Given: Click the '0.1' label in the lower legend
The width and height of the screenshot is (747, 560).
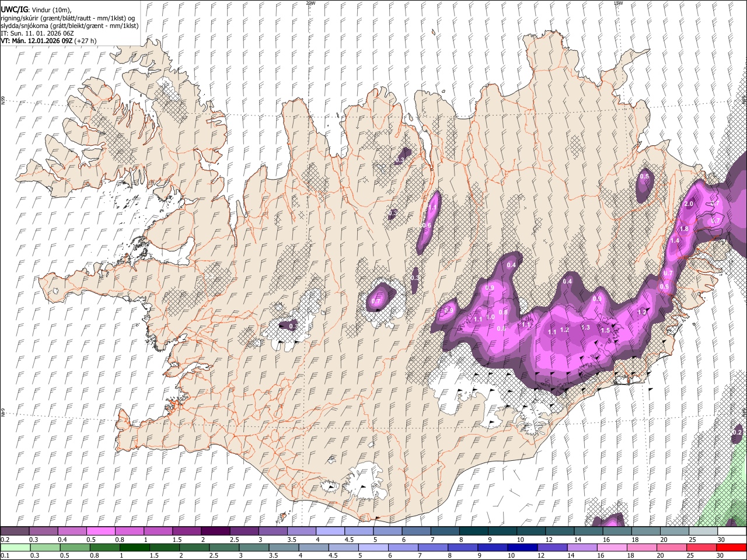Looking at the screenshot, I should 5,555.
